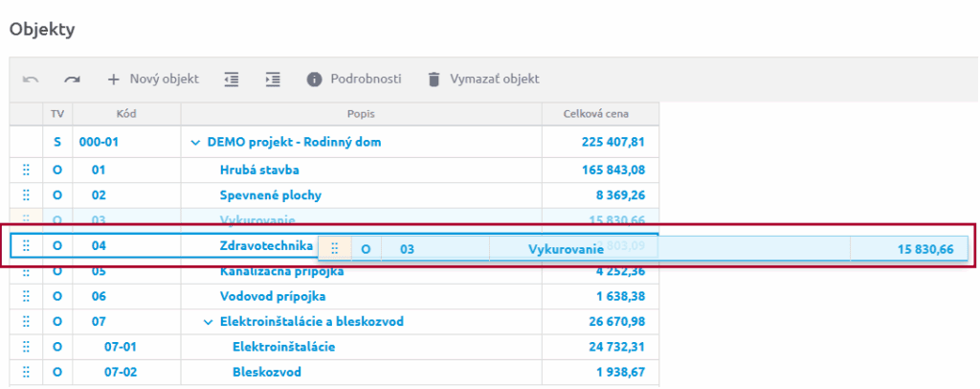Click the indent icon in toolbar
Screen dimensions: 980x389
(273, 80)
